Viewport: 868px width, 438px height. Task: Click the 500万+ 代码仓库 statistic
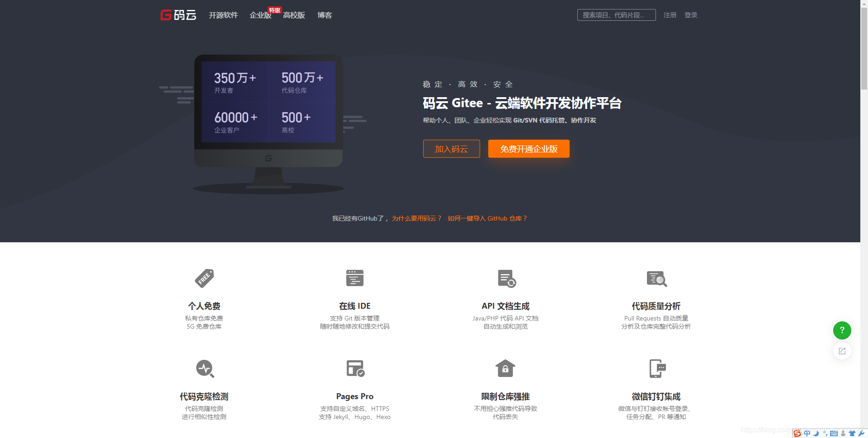pos(302,82)
